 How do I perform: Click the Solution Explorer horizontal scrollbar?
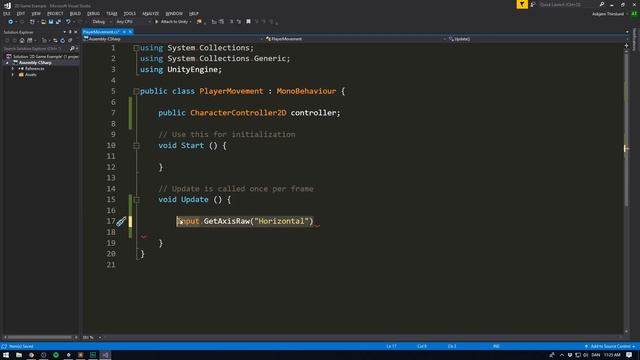click(39, 337)
